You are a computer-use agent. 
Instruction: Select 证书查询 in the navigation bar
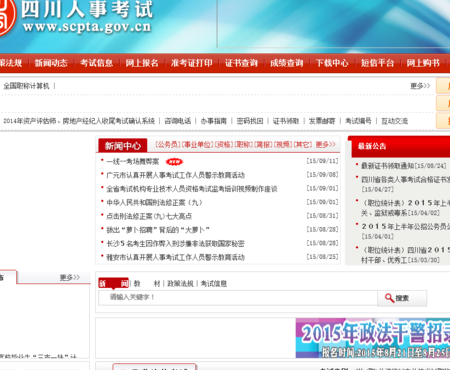click(x=241, y=63)
